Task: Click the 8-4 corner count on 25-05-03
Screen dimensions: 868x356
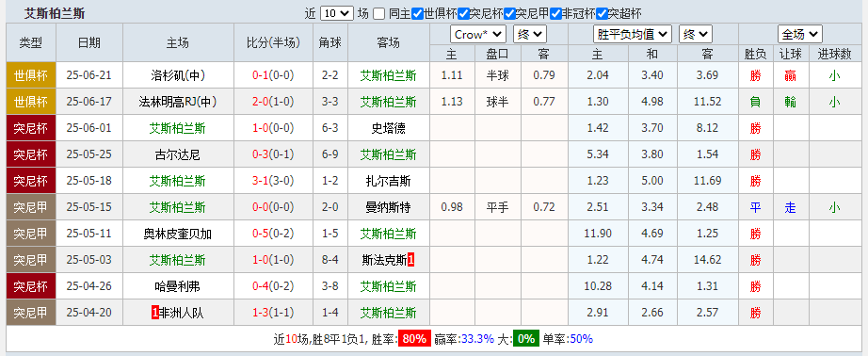Action: [330, 260]
